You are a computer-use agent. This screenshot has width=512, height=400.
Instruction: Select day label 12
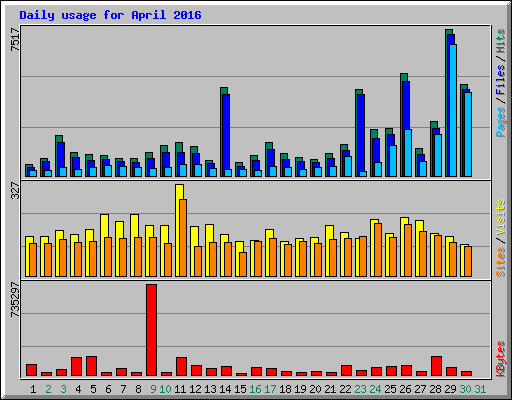[195, 389]
